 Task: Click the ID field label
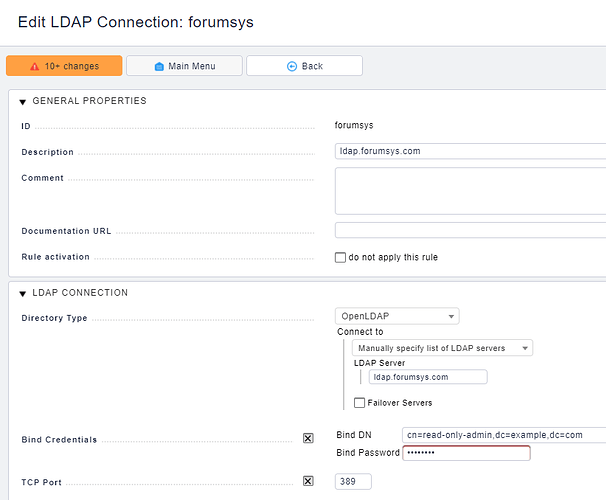26,126
